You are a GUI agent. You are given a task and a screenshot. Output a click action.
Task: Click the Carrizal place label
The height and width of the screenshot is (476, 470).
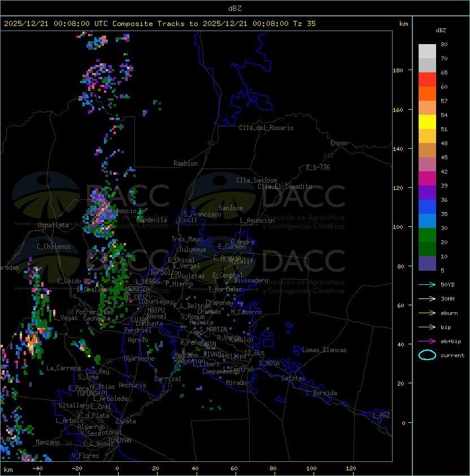pos(167,379)
